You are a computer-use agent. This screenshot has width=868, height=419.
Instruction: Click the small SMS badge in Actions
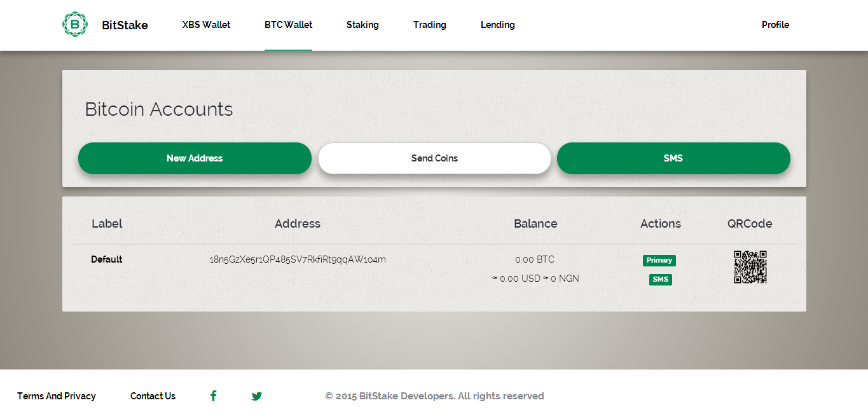[x=661, y=280]
